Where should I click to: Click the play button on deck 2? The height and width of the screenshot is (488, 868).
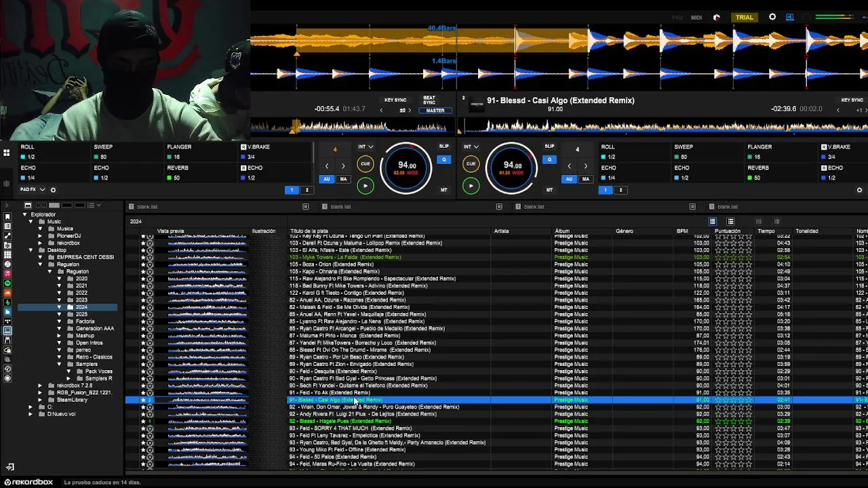click(x=471, y=186)
